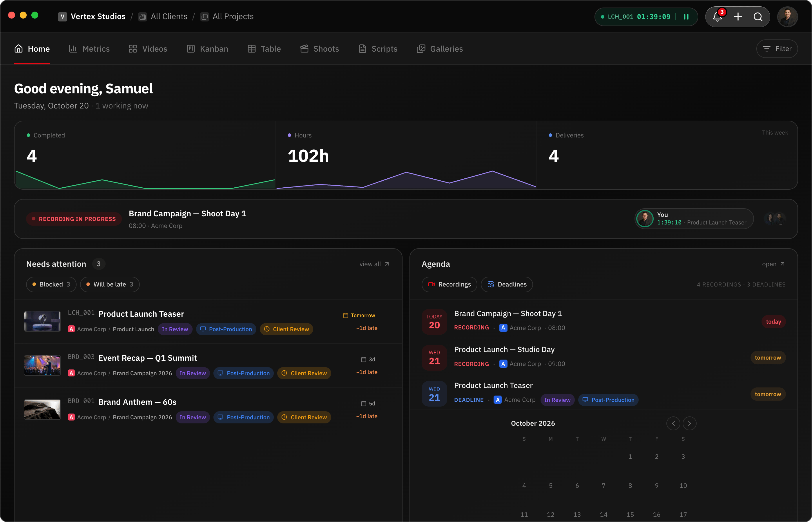Open the All Clients breadcrumb
The image size is (812, 522).
[163, 17]
